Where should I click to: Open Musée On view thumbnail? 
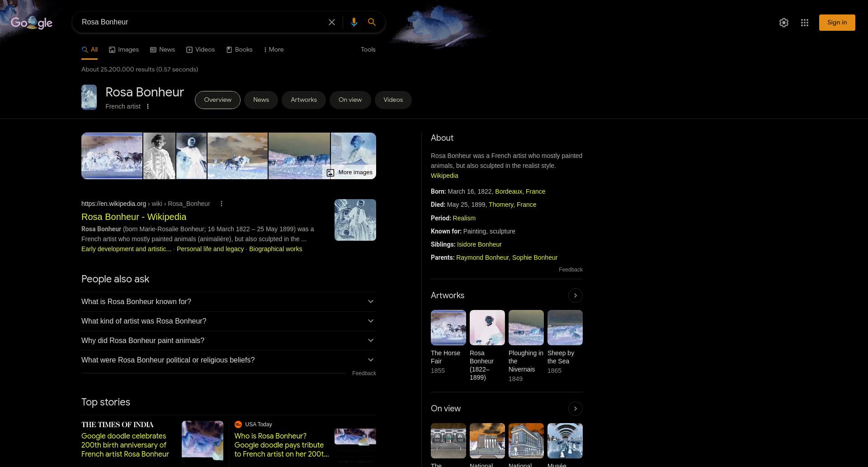pyautogui.click(x=565, y=441)
